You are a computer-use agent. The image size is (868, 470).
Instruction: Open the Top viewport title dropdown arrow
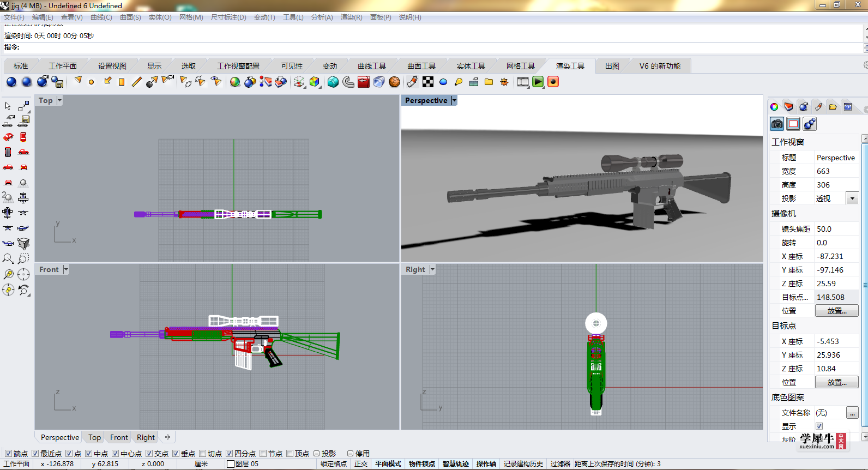tap(59, 100)
